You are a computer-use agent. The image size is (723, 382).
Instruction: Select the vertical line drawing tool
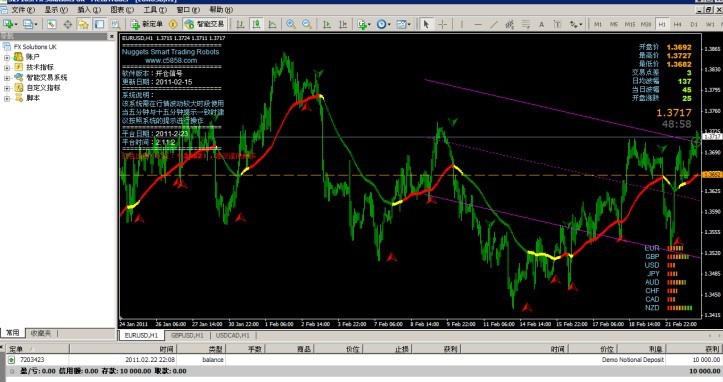click(x=462, y=24)
